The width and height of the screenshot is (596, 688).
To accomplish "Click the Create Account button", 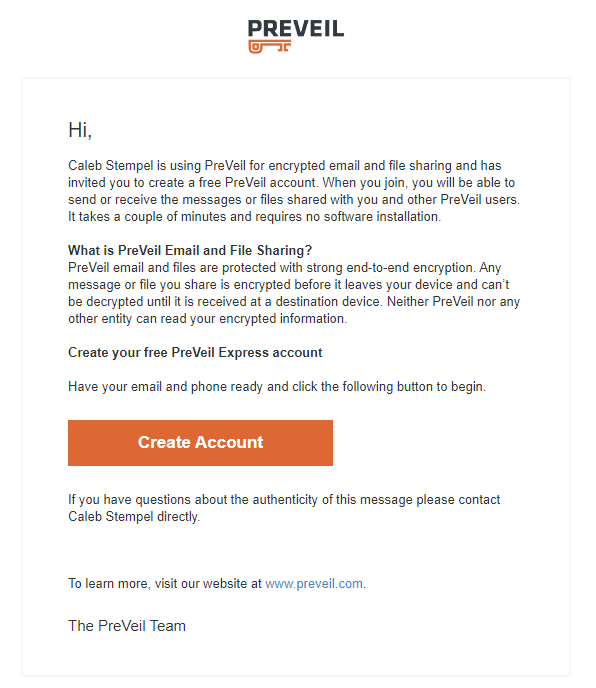I will click(200, 443).
